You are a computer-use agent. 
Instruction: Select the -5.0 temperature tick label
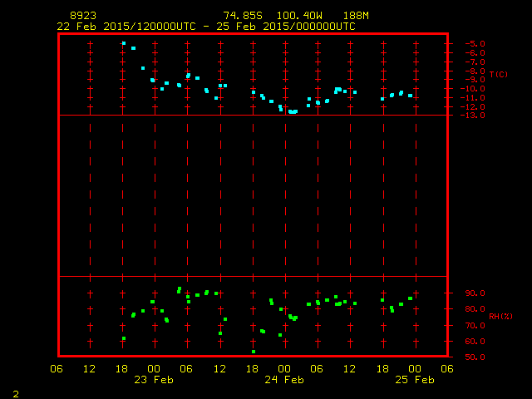pos(475,44)
